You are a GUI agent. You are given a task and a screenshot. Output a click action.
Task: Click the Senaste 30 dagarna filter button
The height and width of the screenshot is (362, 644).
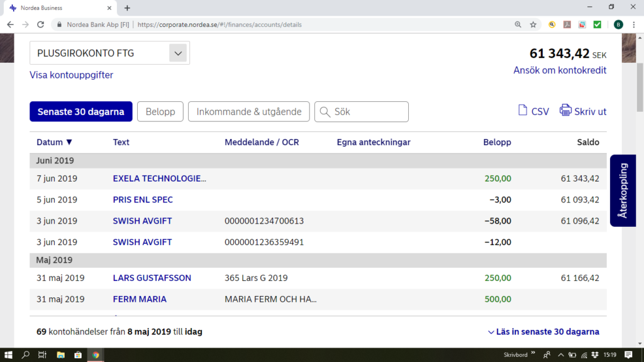pyautogui.click(x=81, y=112)
